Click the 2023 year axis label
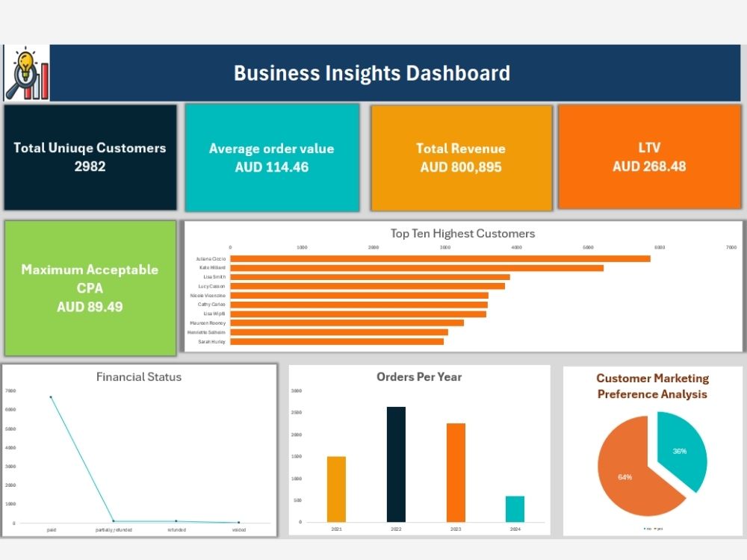This screenshot has height=560, width=747. [x=456, y=529]
